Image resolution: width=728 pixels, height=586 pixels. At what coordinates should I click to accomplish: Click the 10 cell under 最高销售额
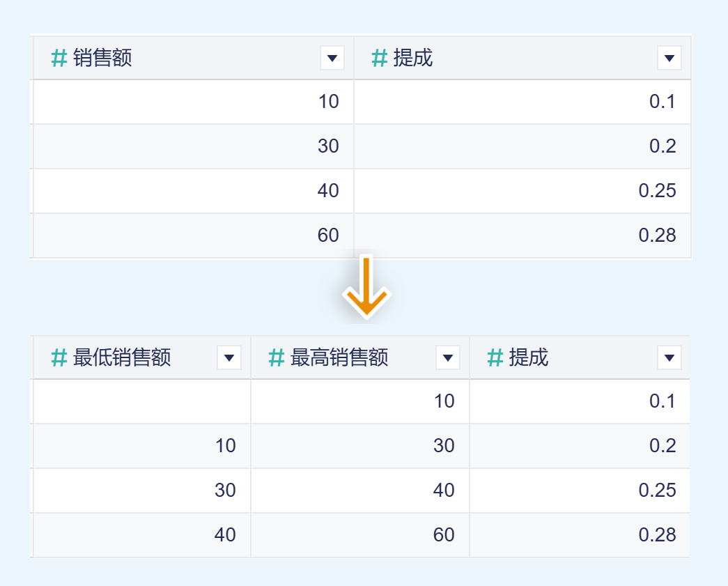[444, 401]
